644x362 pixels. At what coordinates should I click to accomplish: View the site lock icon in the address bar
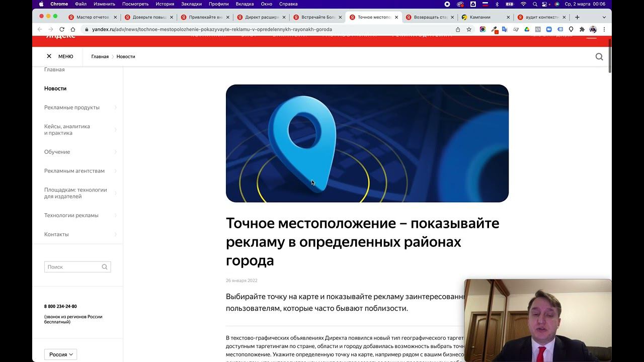click(87, 29)
